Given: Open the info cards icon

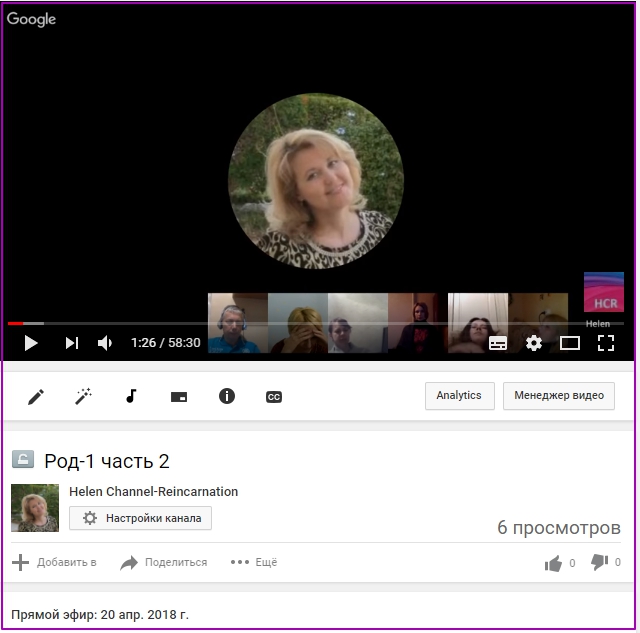Looking at the screenshot, I should pos(227,396).
